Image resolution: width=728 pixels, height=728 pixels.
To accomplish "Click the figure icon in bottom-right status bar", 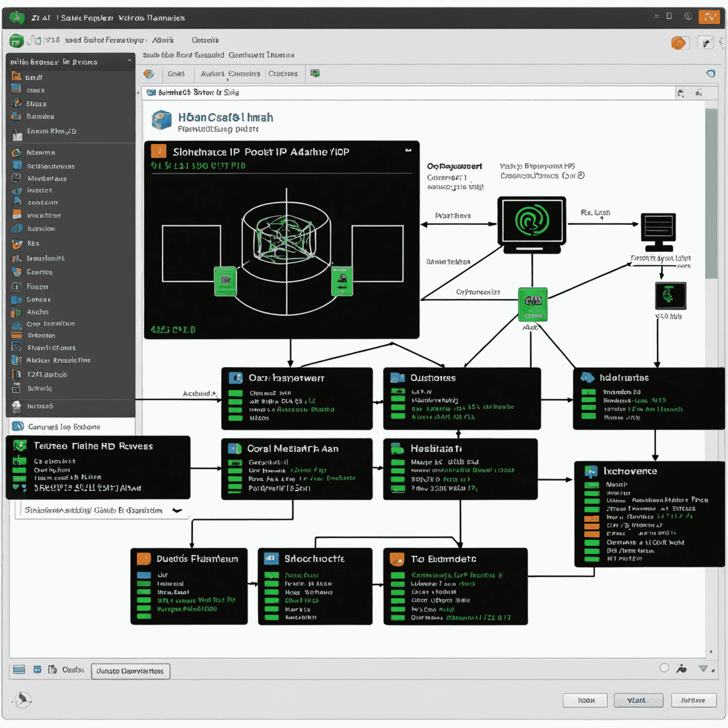I will point(682,669).
